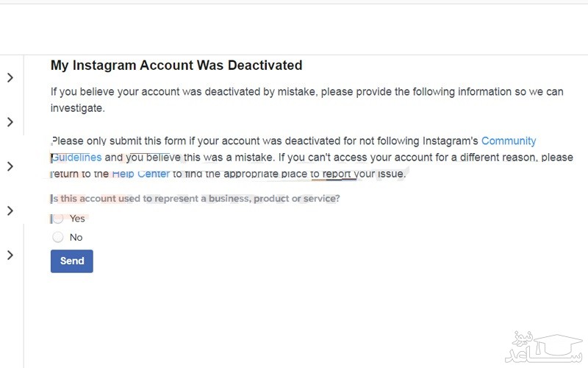The height and width of the screenshot is (368, 588).
Task: Click the 'Yes' option label text
Action: point(77,219)
